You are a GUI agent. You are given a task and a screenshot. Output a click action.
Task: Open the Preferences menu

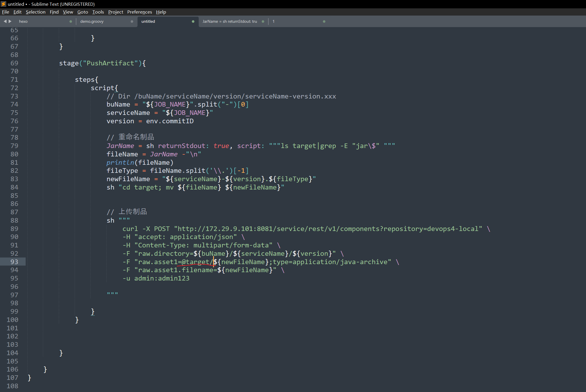click(x=139, y=12)
